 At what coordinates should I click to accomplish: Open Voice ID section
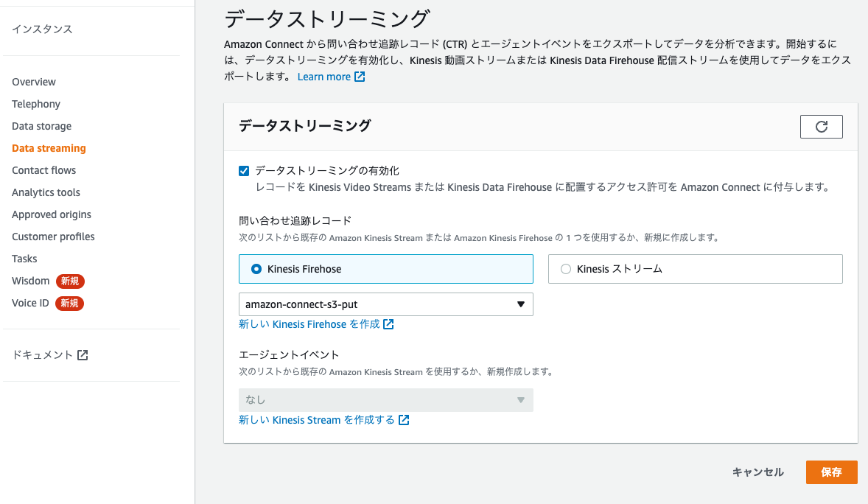pos(30,304)
